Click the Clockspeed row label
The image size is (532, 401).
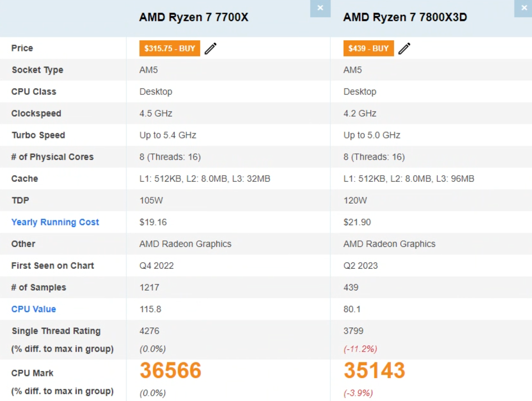36,113
